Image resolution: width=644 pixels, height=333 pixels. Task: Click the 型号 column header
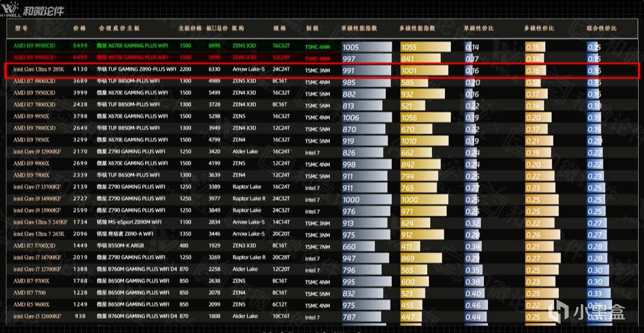pyautogui.click(x=21, y=28)
